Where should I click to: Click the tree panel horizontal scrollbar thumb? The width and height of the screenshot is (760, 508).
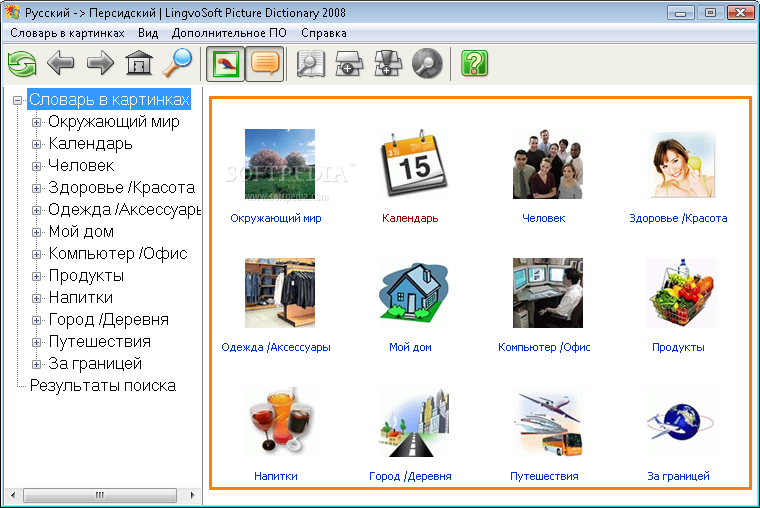pos(100,495)
